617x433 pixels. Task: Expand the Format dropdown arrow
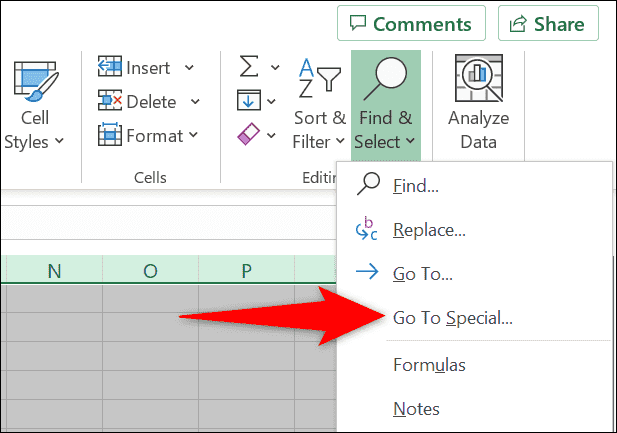click(x=192, y=135)
